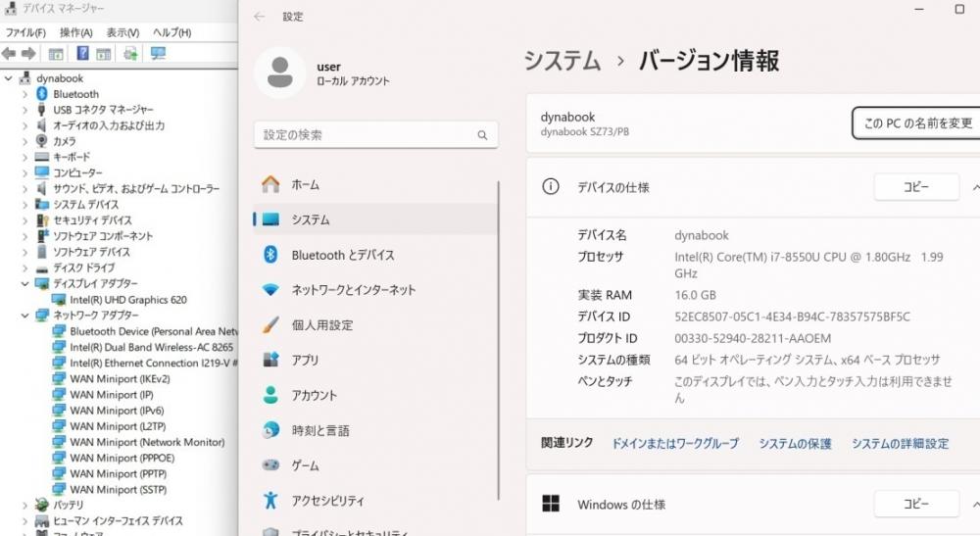Select WAN Miniport (IKEv2)
The width and height of the screenshot is (980, 536).
tap(120, 378)
